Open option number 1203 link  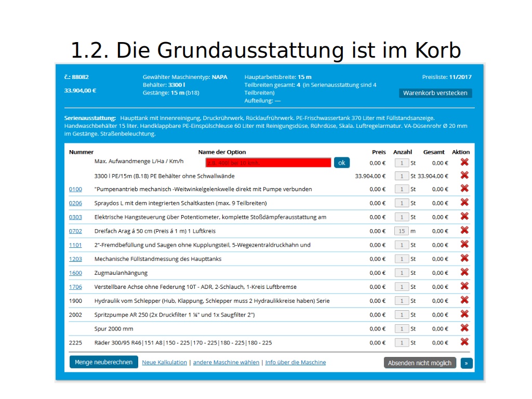coord(75,259)
